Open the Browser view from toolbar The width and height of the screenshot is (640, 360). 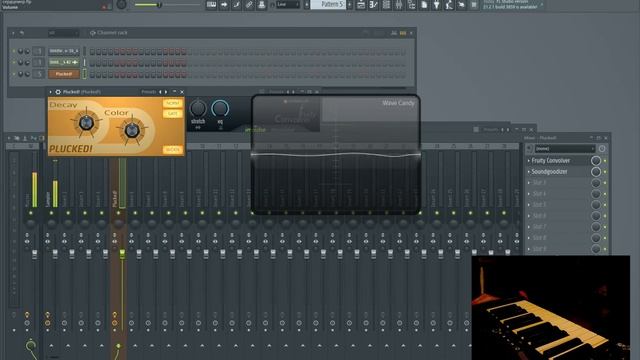click(x=411, y=5)
